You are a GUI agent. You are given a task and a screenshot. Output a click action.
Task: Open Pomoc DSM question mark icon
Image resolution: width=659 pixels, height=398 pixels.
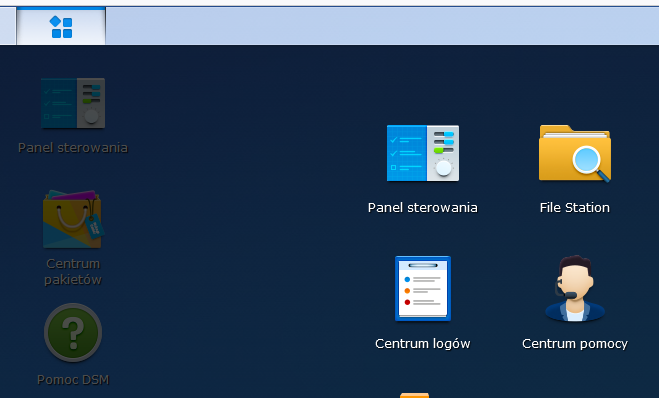pos(73,332)
